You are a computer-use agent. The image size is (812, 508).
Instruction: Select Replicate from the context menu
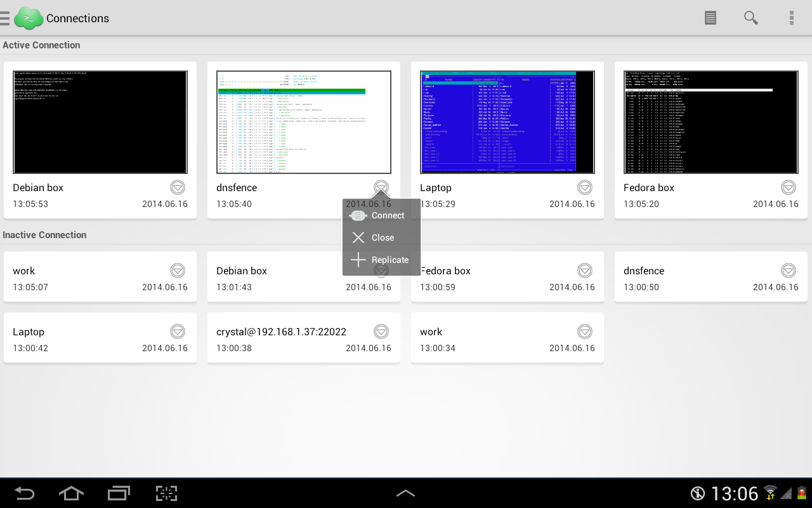click(390, 259)
